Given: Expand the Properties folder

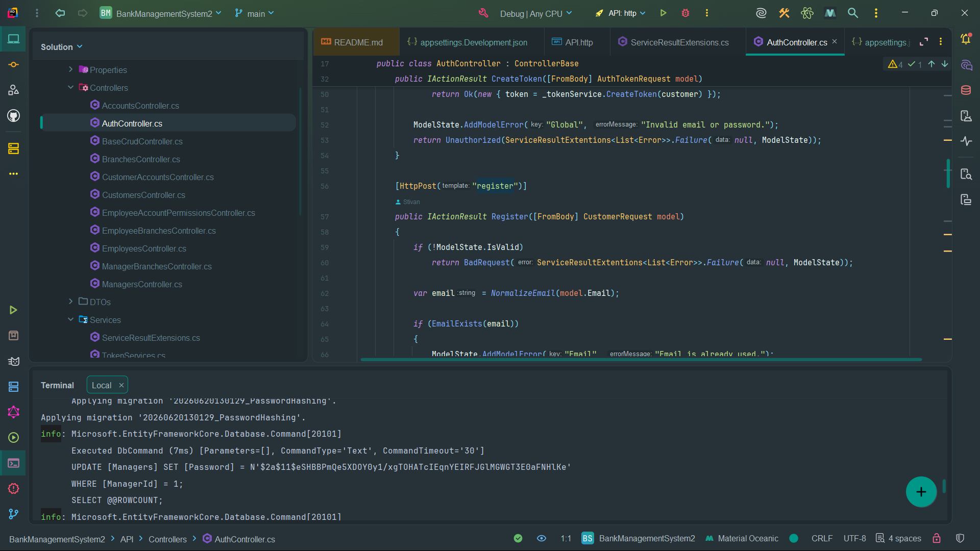Looking at the screenshot, I should [71, 69].
